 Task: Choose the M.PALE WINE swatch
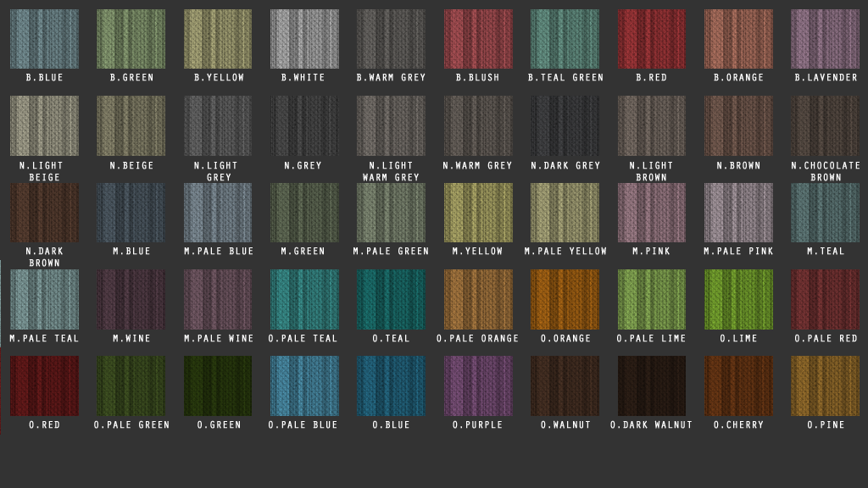click(x=218, y=299)
